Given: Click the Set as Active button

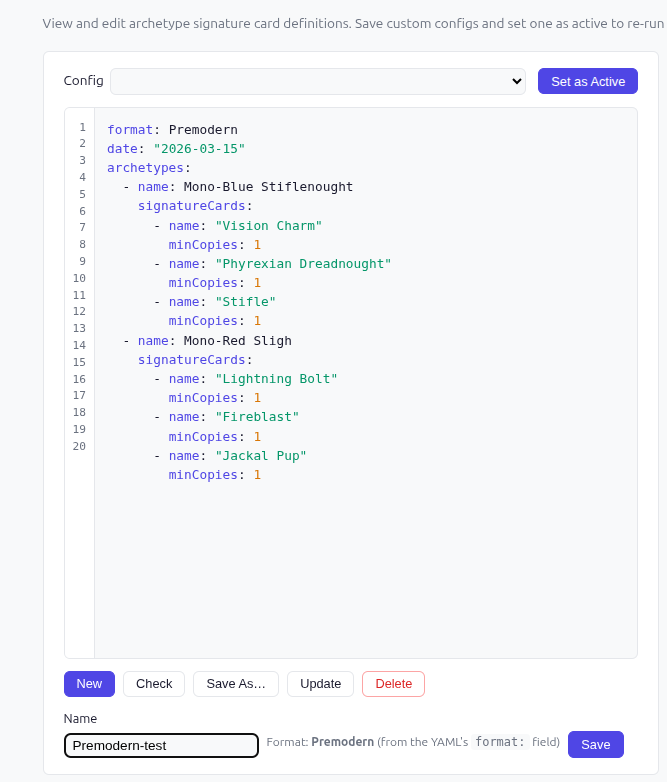Looking at the screenshot, I should 588,81.
